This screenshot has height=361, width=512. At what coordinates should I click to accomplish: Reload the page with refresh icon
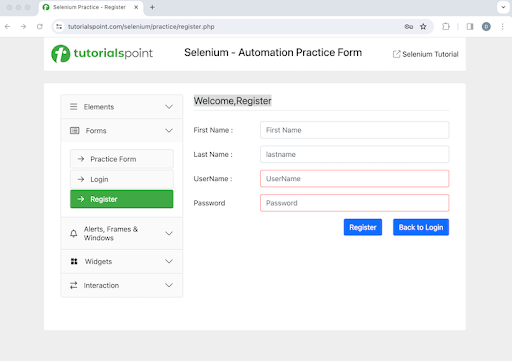coord(40,26)
